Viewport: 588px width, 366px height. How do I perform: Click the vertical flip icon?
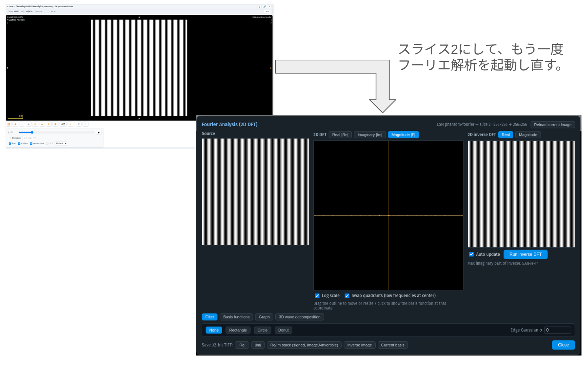point(49,124)
